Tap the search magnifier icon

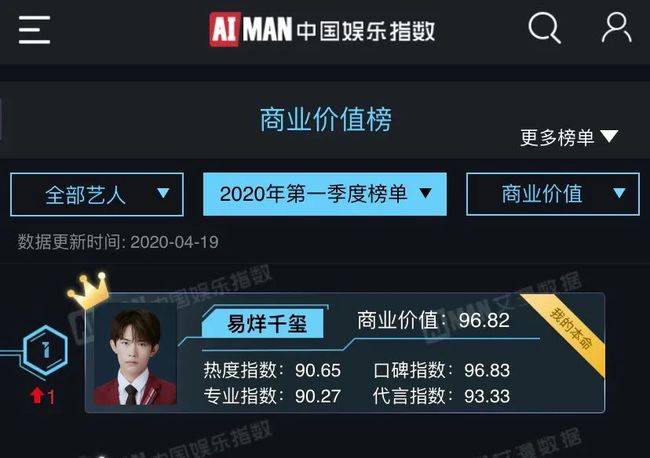tap(544, 28)
